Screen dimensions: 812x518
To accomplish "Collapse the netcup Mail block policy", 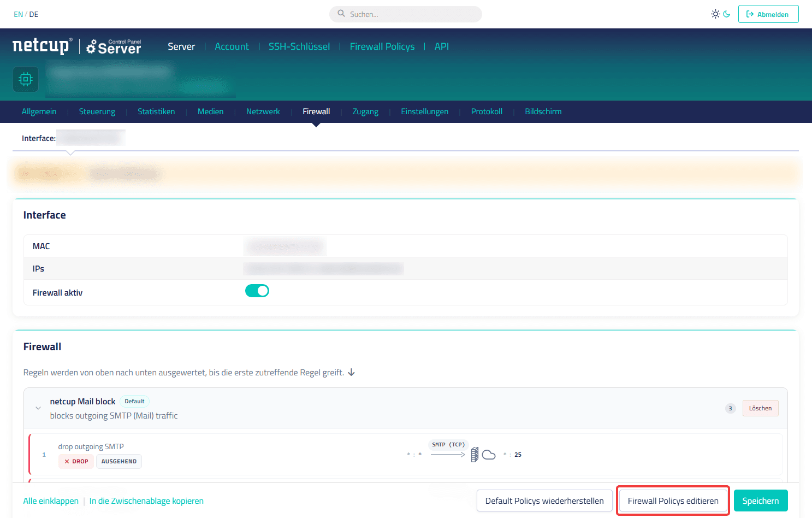I will point(38,408).
